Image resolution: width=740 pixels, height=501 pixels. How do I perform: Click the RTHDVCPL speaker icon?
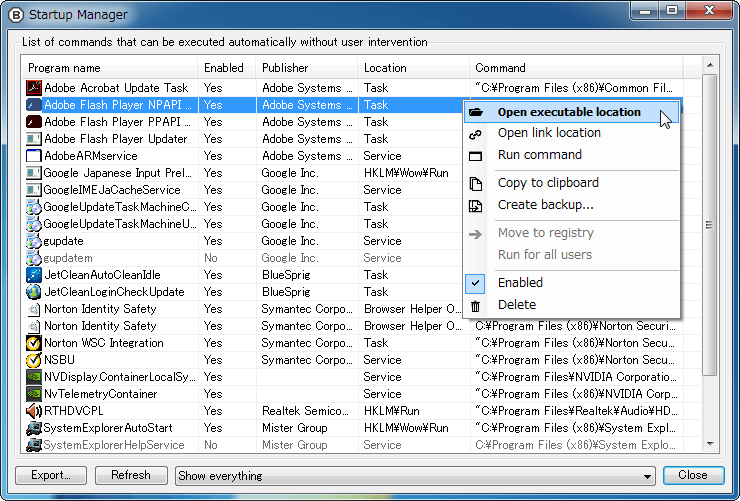pos(34,411)
